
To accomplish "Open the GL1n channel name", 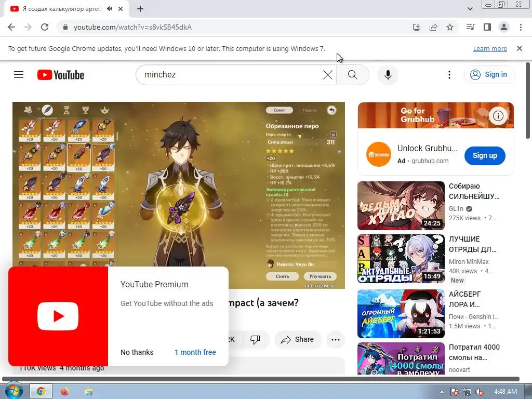I will (x=456, y=209).
